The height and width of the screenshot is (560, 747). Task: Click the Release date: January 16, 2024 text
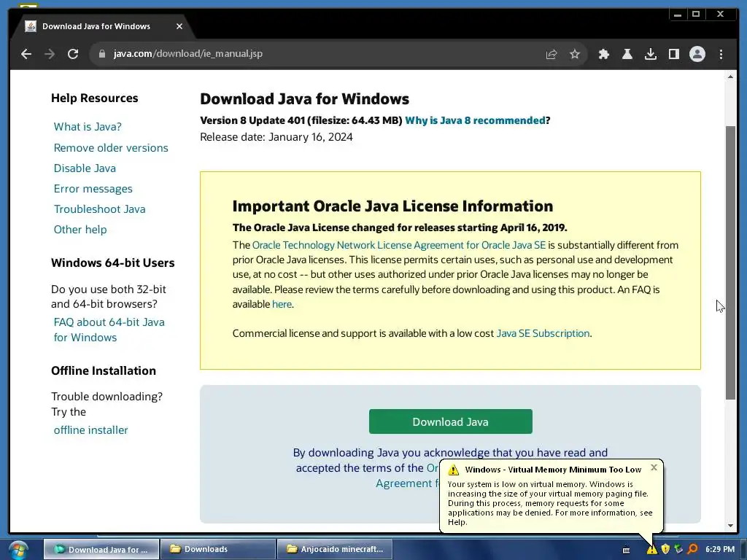(276, 137)
